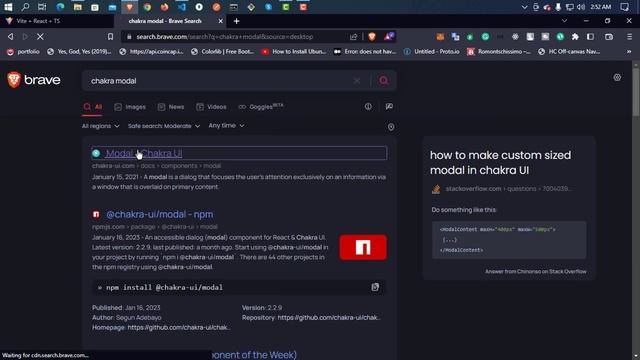This screenshot has height=360, width=640.
Task: Show hidden system tray icons
Action: pos(524,7)
